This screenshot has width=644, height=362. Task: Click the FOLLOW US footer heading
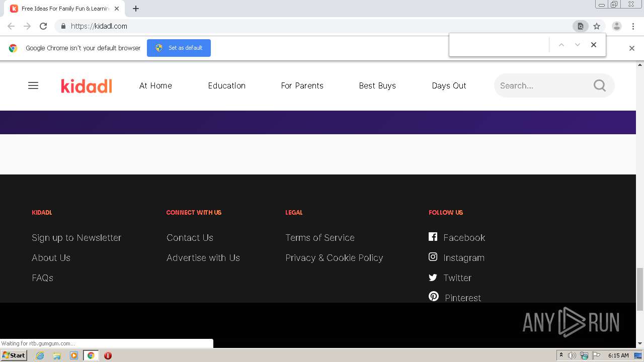pos(446,212)
